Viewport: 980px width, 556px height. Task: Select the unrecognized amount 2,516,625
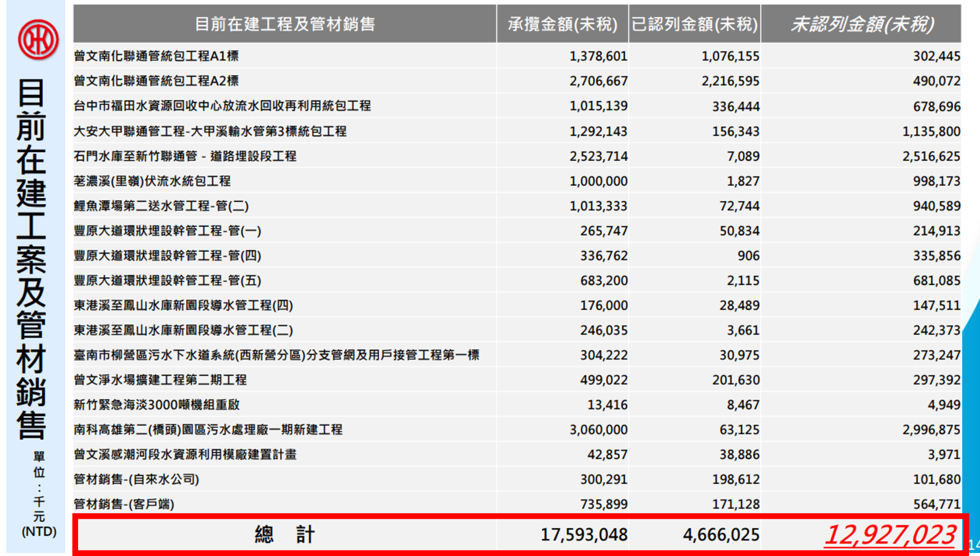(x=931, y=156)
